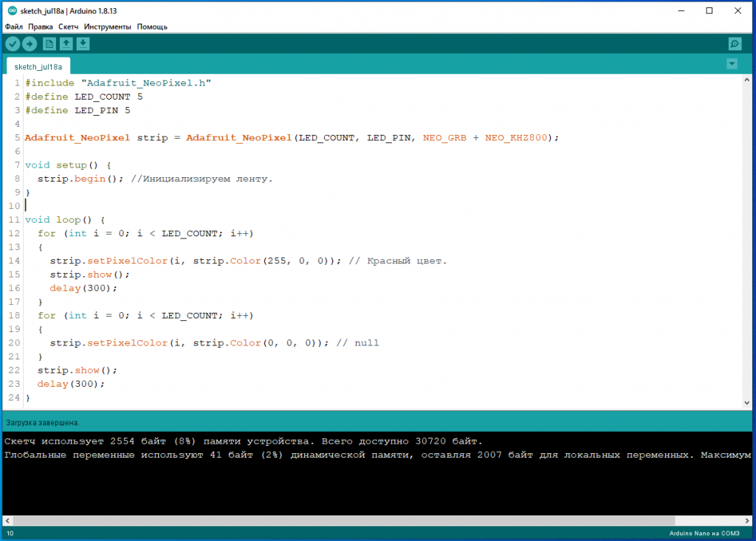Open the Правка menu

[x=40, y=27]
